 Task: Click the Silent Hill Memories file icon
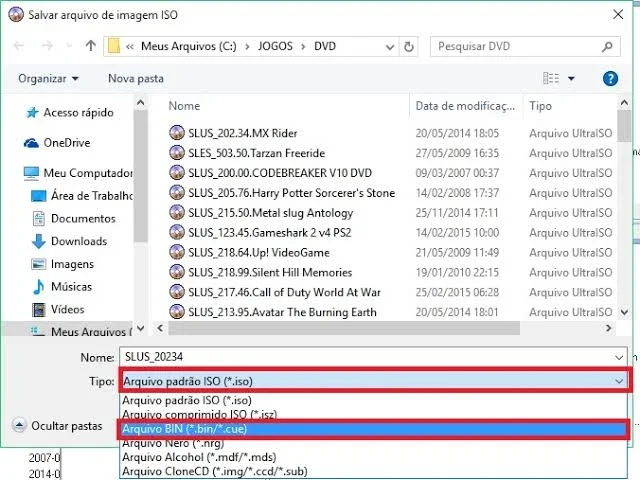coord(177,272)
